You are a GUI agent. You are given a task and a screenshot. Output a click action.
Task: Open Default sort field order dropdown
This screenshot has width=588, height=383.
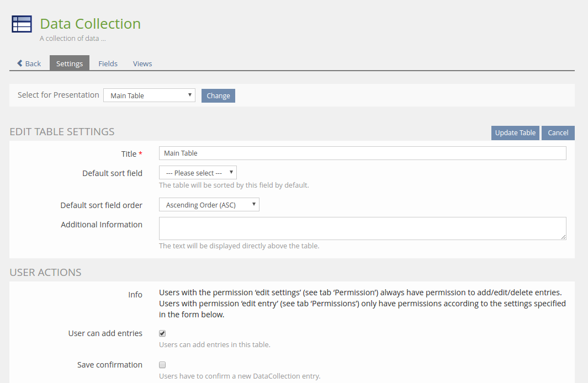pyautogui.click(x=209, y=205)
